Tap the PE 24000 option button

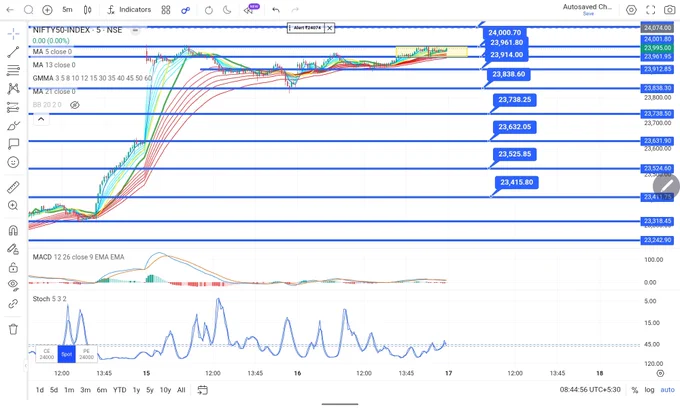(86, 354)
